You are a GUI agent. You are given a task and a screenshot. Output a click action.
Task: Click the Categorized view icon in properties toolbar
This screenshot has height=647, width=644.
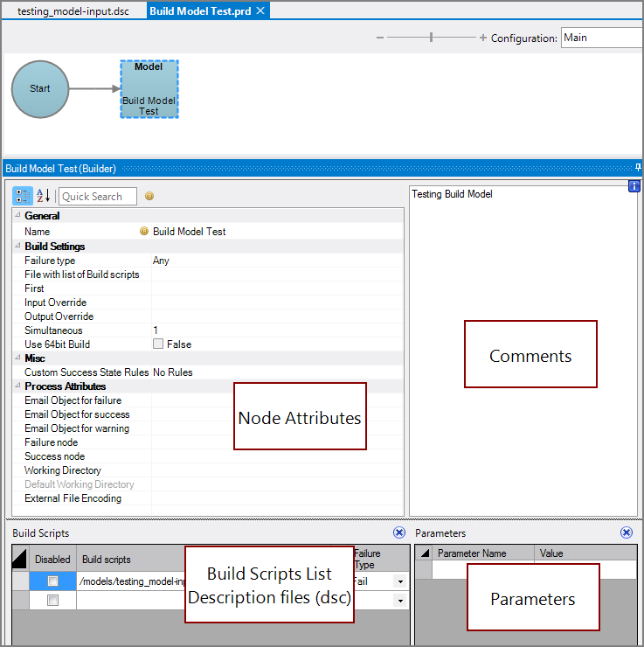click(x=23, y=196)
